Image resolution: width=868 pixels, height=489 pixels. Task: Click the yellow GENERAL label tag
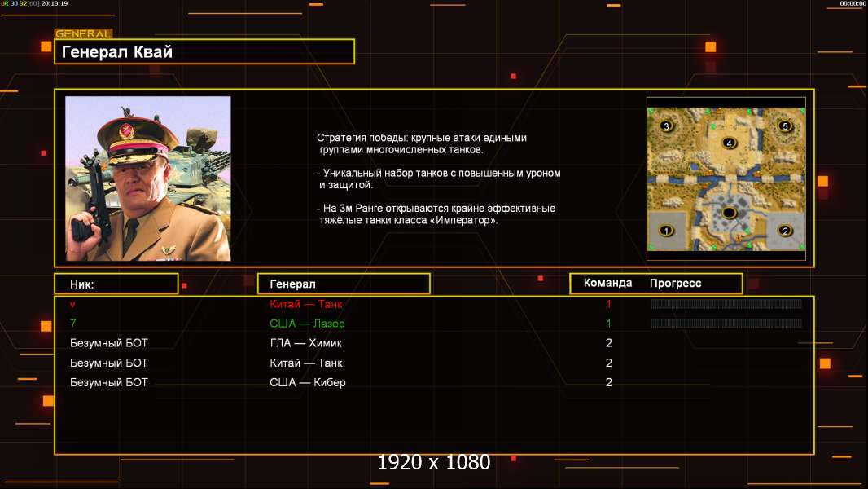[x=83, y=33]
